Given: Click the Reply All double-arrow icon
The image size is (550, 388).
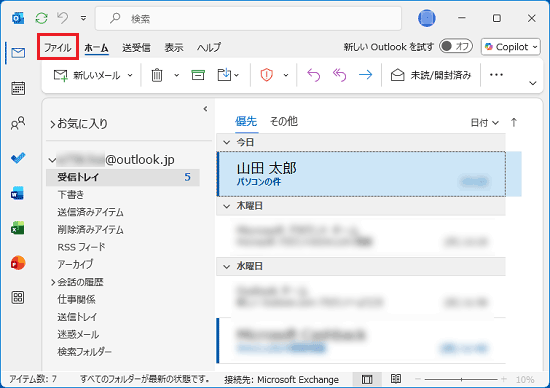Looking at the screenshot, I should pyautogui.click(x=340, y=75).
